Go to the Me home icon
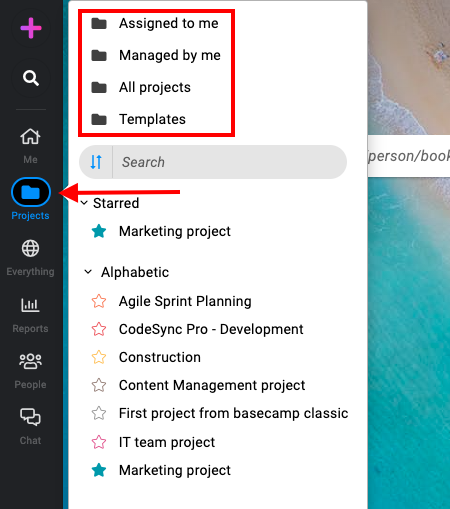The width and height of the screenshot is (450, 509). [x=30, y=137]
